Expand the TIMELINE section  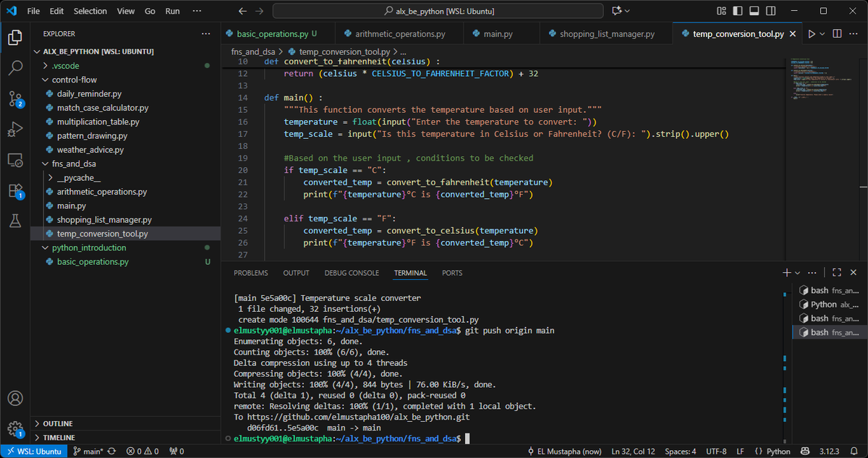pyautogui.click(x=127, y=438)
